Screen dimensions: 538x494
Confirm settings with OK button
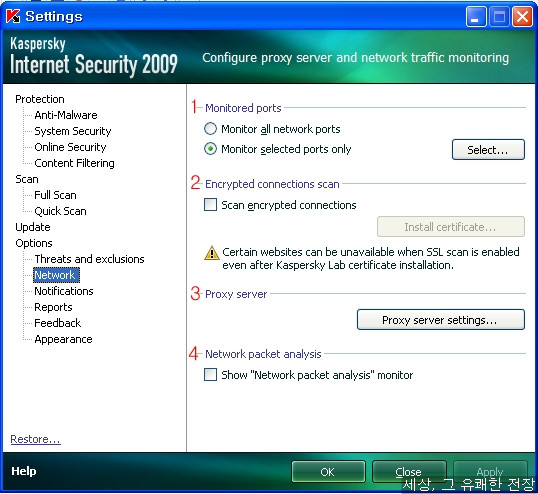(328, 472)
